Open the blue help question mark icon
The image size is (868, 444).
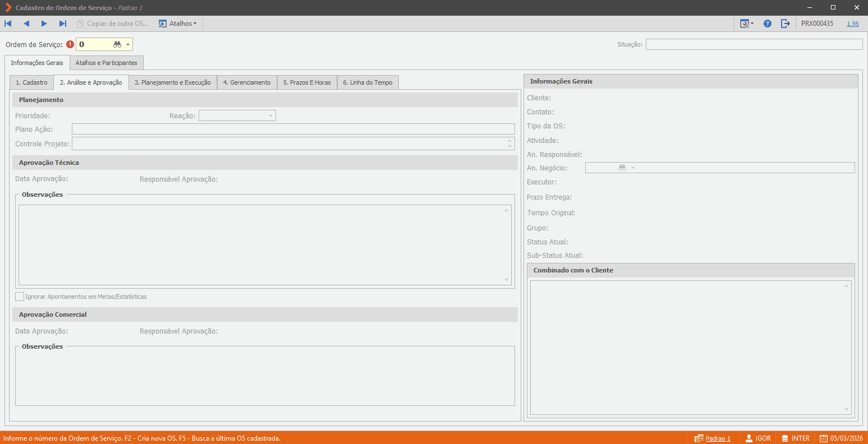[768, 24]
